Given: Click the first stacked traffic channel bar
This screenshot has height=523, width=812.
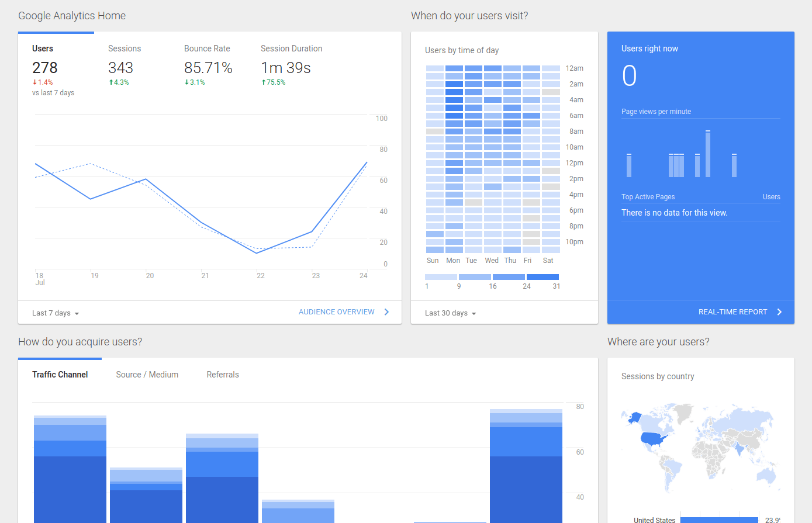Looking at the screenshot, I should click(70, 469).
